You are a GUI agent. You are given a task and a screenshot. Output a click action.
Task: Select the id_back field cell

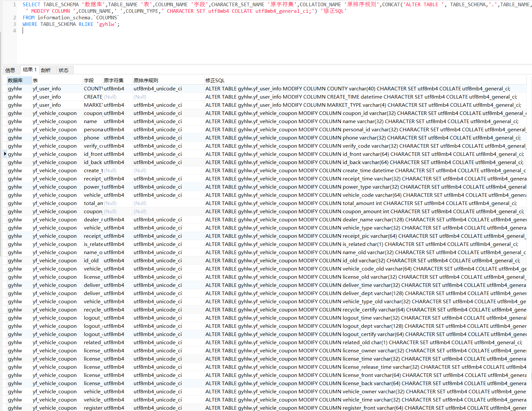[x=93, y=162]
